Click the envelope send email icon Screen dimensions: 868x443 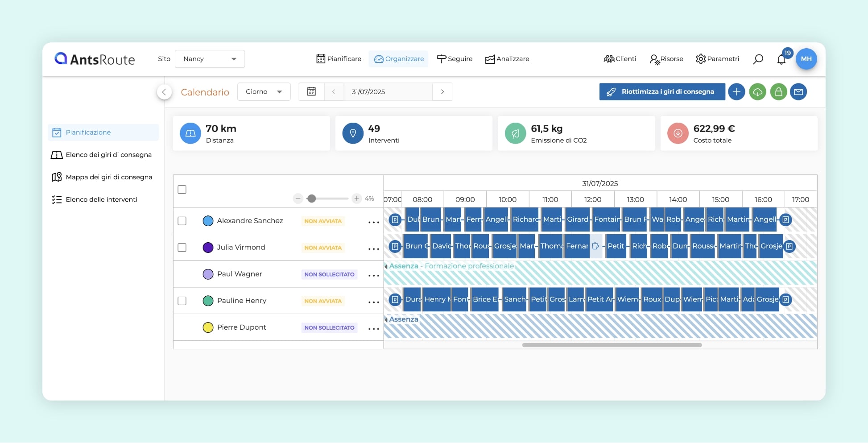pos(798,92)
